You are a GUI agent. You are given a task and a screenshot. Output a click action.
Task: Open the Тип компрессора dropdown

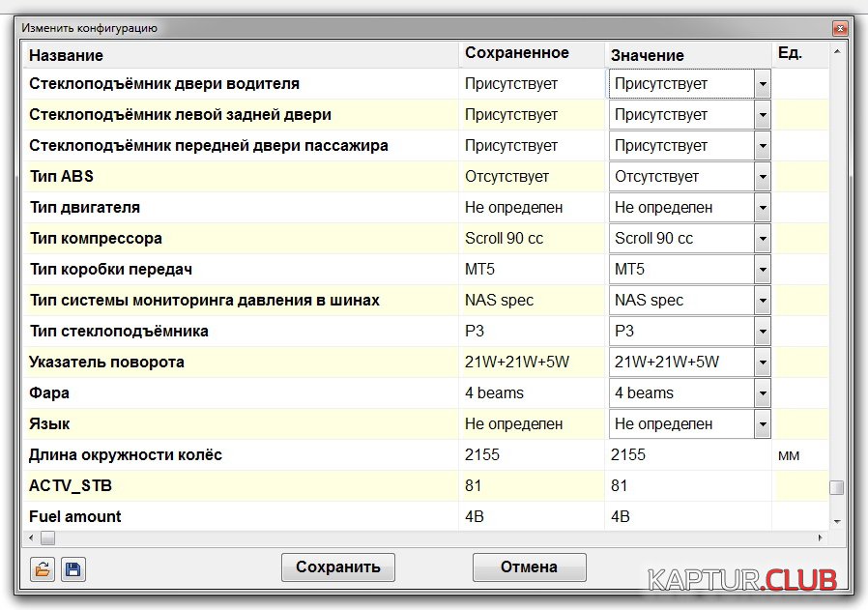tap(763, 239)
